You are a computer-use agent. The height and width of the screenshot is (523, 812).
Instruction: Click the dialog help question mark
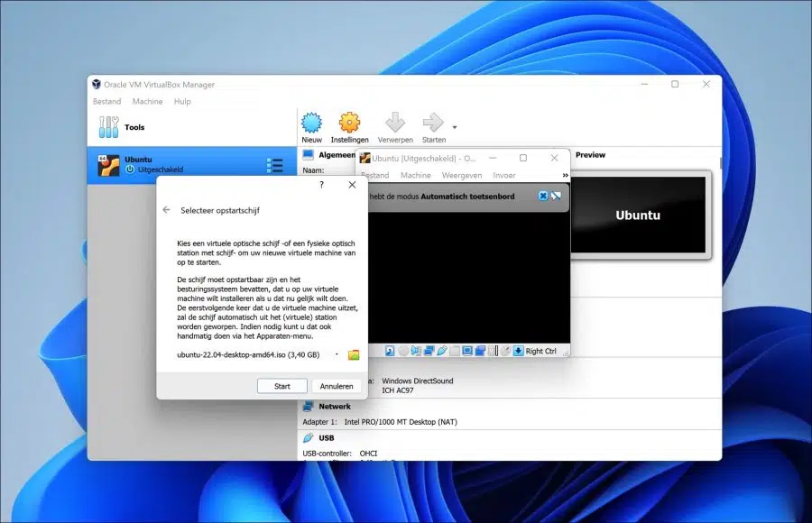tap(321, 185)
